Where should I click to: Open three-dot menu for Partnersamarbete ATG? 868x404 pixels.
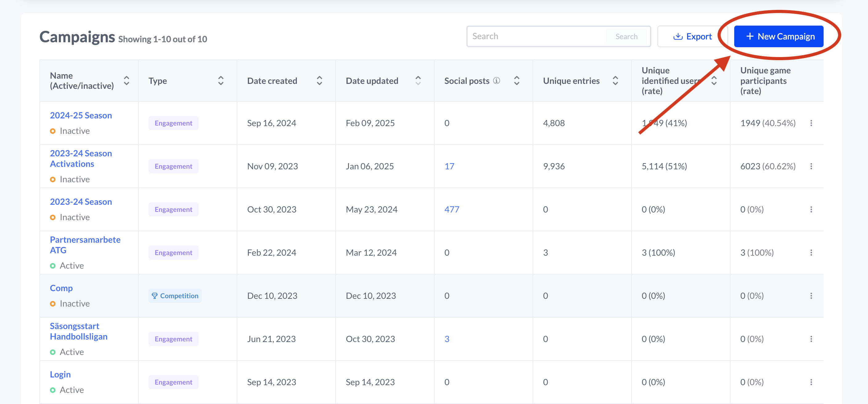point(811,253)
